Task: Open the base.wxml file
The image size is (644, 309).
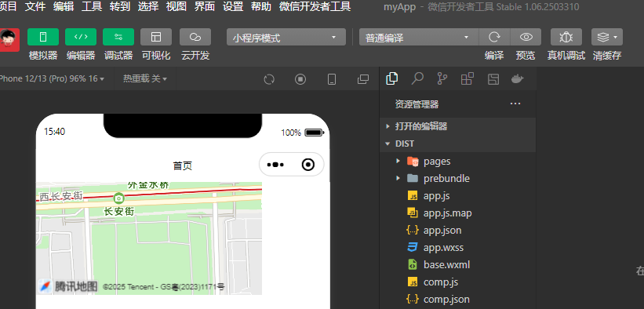Action: pyautogui.click(x=458, y=264)
